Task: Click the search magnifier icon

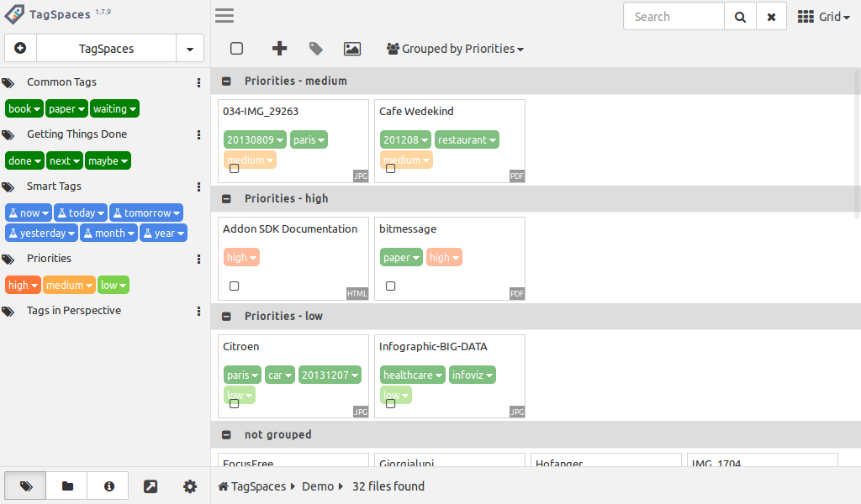Action: pyautogui.click(x=740, y=17)
